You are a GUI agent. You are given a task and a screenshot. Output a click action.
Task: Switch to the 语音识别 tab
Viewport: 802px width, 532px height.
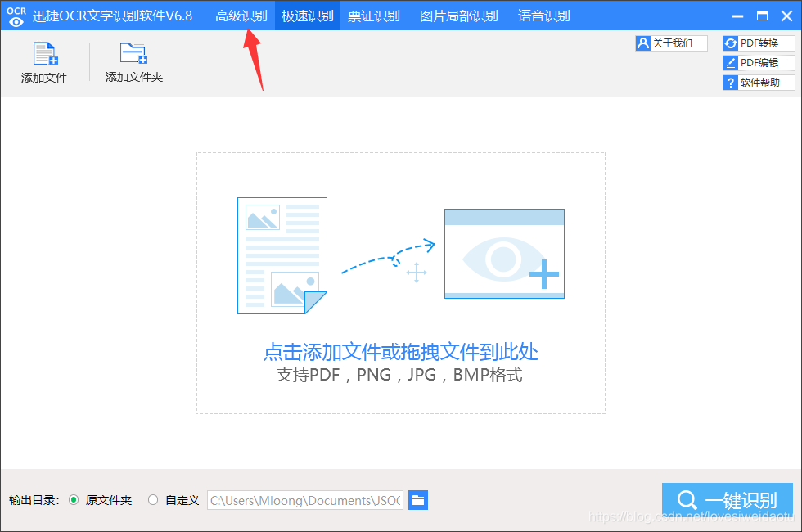click(x=543, y=15)
